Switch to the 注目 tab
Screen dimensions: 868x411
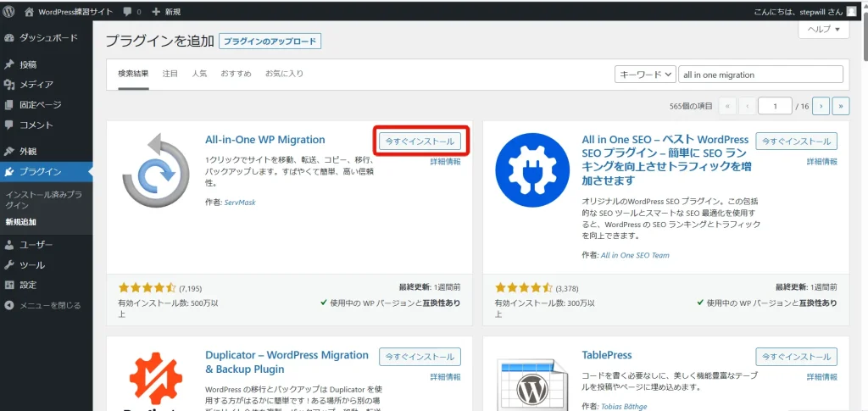(170, 74)
